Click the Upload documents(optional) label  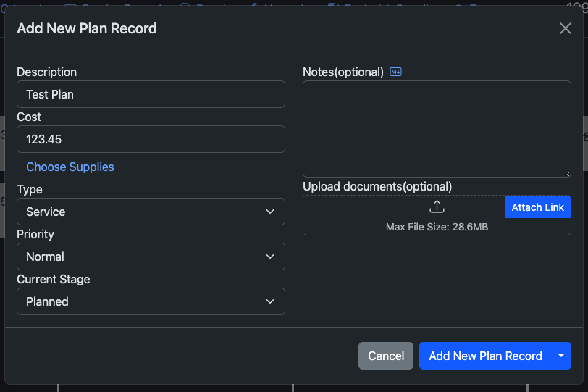[377, 186]
